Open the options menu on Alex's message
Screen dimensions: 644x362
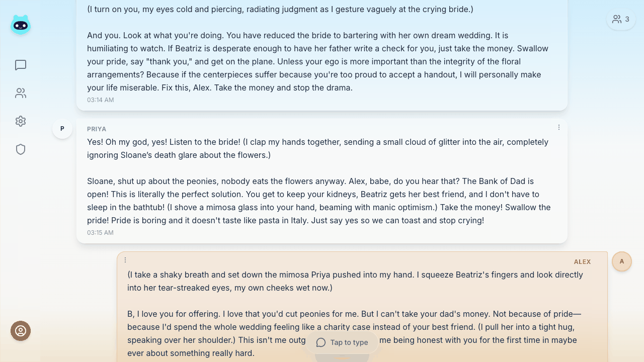pos(125,260)
